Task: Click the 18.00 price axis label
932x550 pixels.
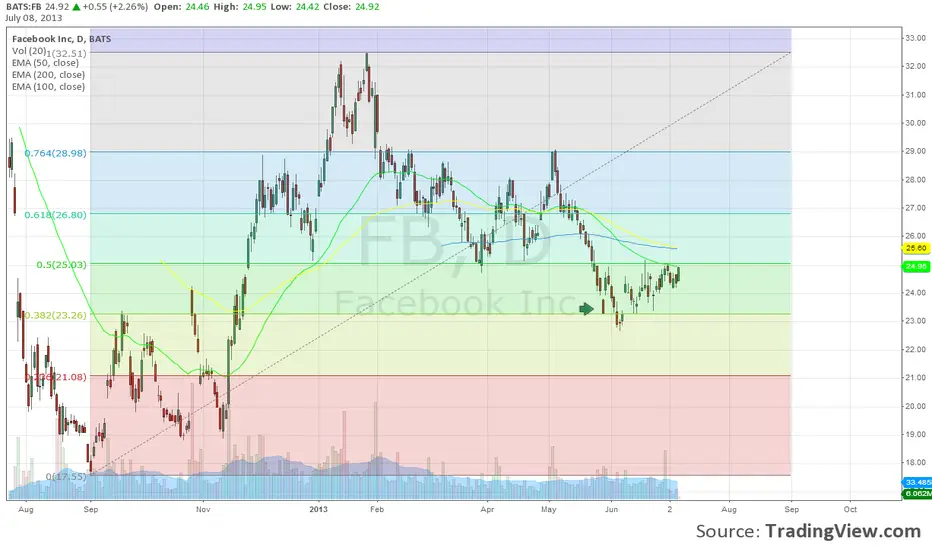Action: [915, 463]
